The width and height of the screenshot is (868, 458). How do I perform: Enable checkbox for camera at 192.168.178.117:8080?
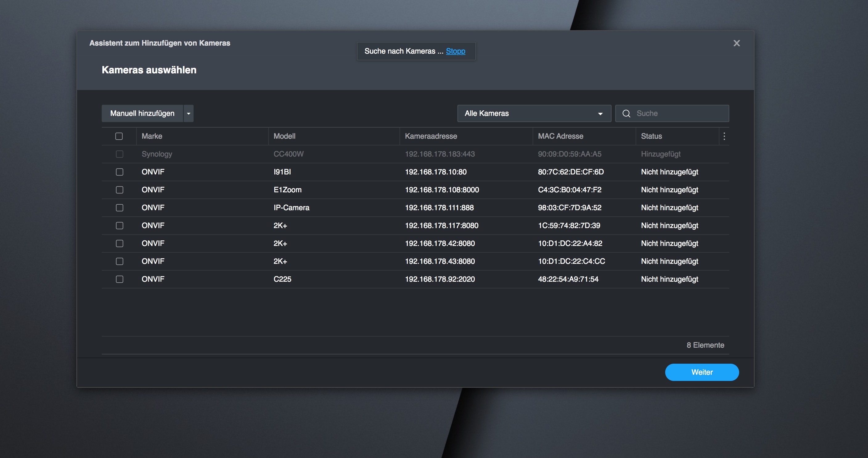coord(120,226)
